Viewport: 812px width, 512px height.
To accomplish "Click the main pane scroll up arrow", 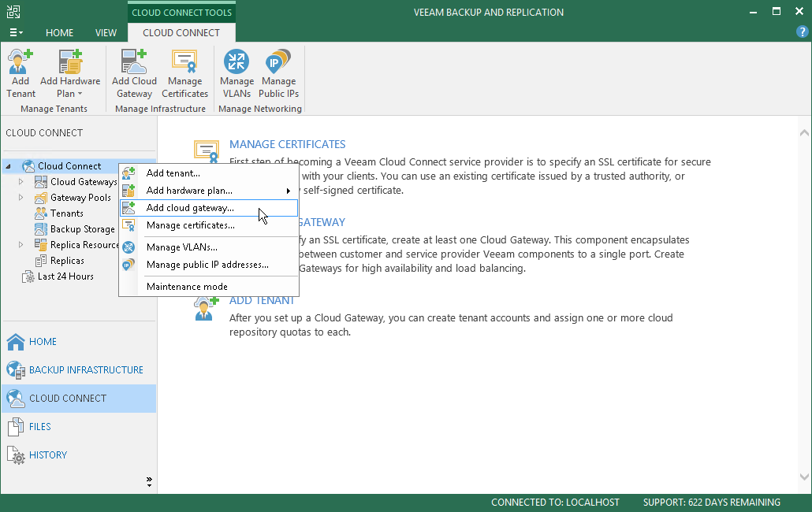I will click(804, 133).
